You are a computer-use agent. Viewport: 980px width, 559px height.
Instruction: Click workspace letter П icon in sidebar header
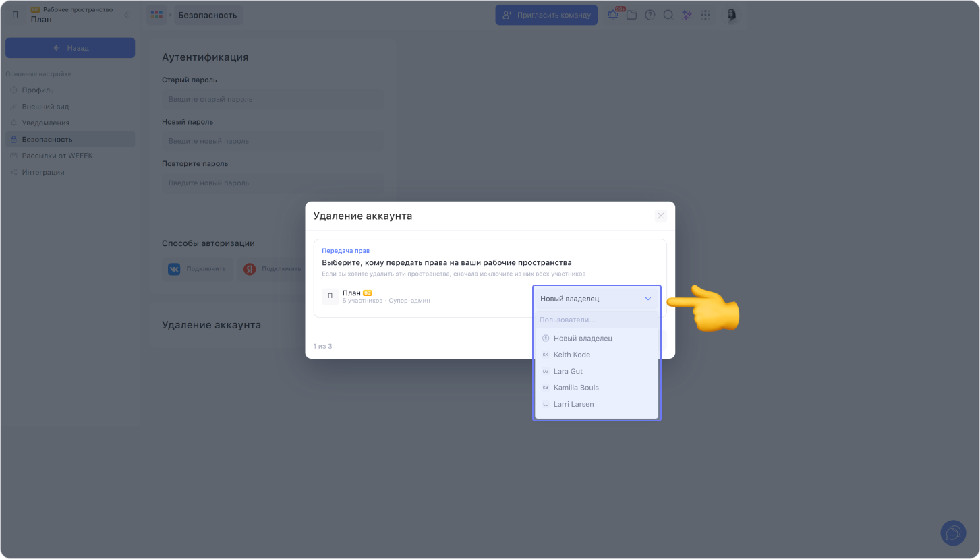point(16,15)
